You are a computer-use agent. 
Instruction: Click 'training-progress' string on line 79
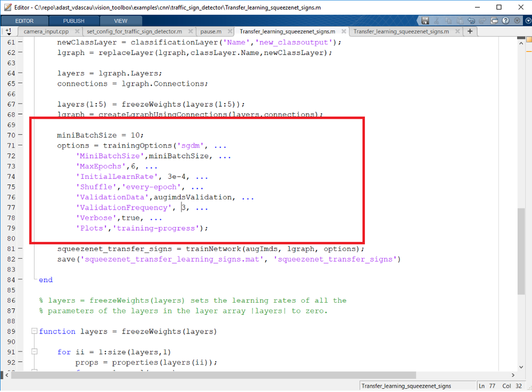point(155,228)
